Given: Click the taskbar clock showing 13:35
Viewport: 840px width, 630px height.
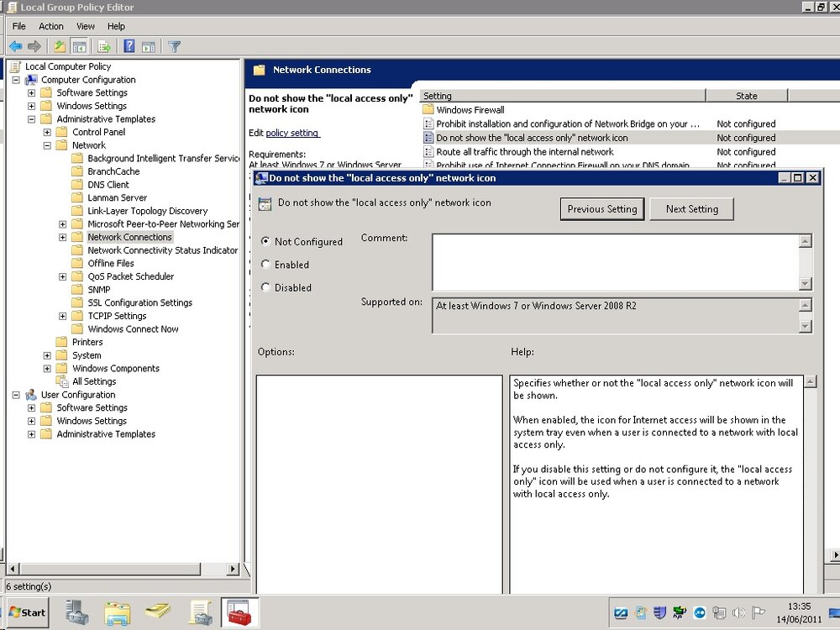Looking at the screenshot, I should point(799,606).
